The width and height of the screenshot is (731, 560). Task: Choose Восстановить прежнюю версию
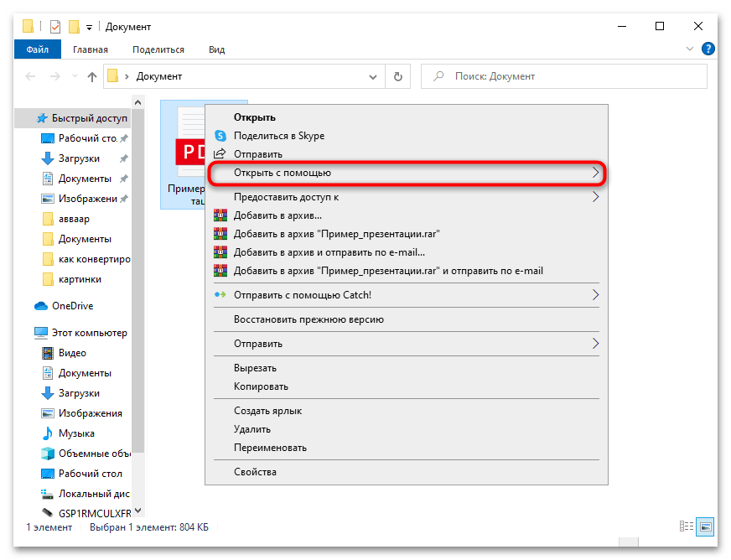407,319
